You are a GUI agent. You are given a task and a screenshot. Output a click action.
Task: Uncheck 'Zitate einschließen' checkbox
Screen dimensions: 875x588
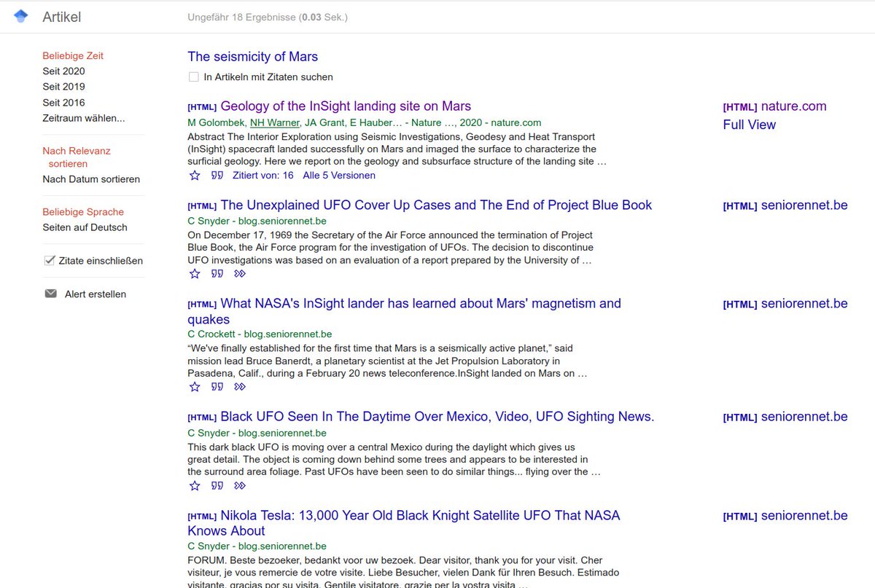coord(50,260)
